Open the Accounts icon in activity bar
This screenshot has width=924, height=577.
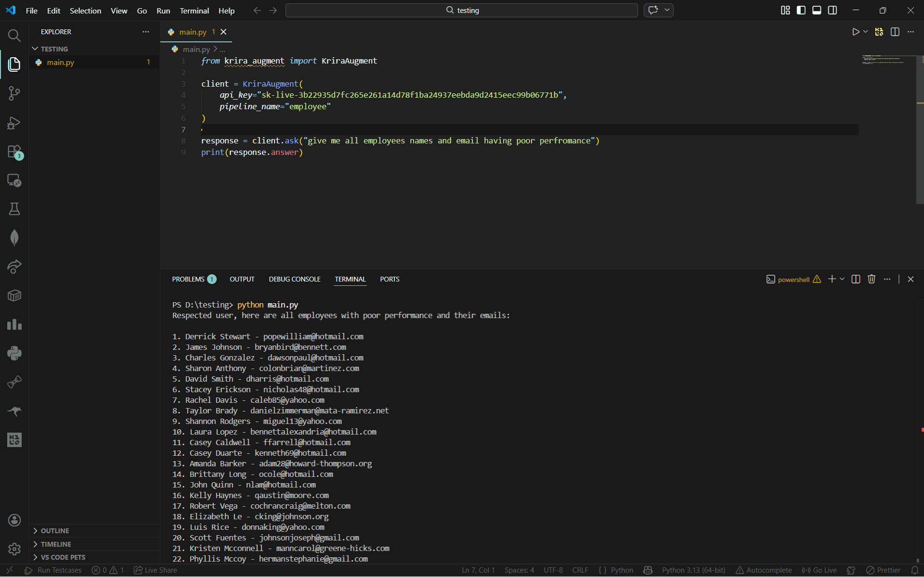pos(14,520)
